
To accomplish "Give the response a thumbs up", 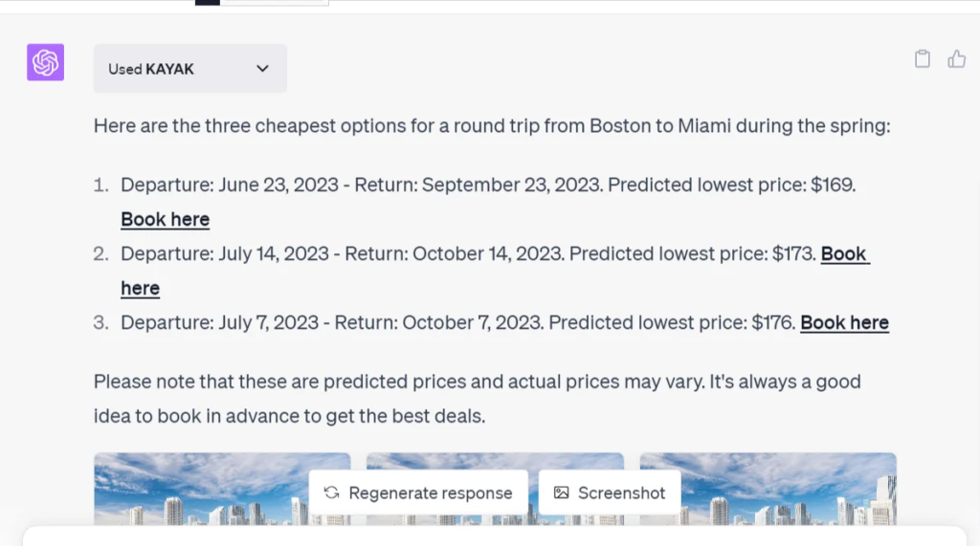I will [956, 59].
